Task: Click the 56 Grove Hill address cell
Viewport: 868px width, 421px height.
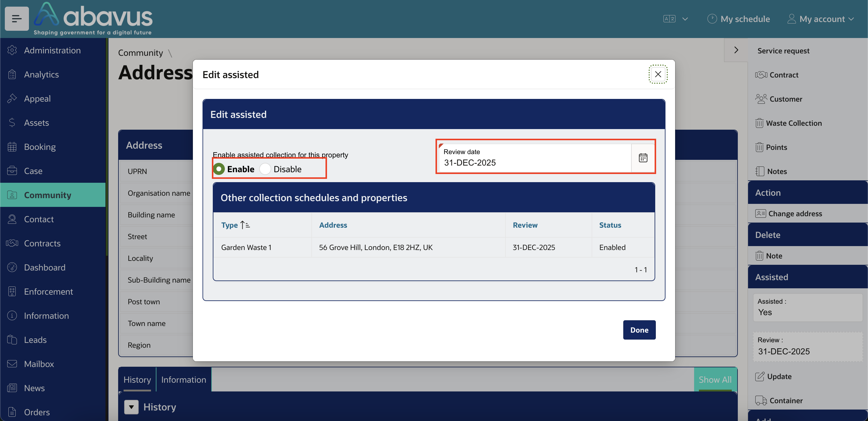Action: click(408, 247)
